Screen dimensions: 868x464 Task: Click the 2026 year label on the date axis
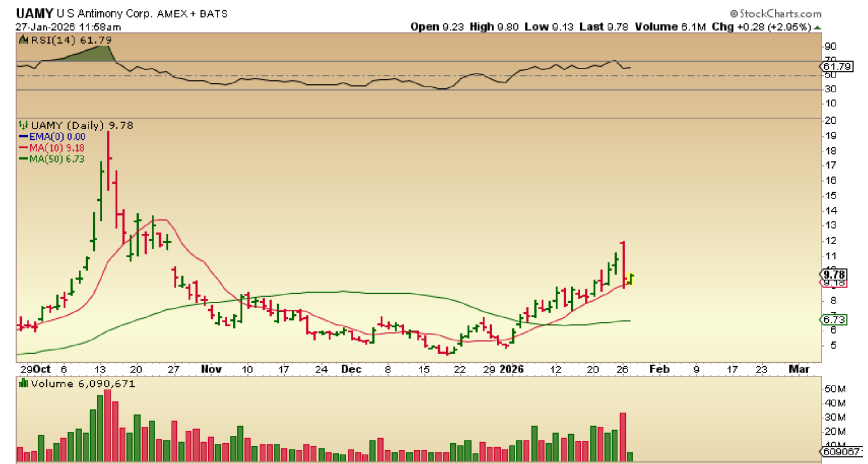511,369
